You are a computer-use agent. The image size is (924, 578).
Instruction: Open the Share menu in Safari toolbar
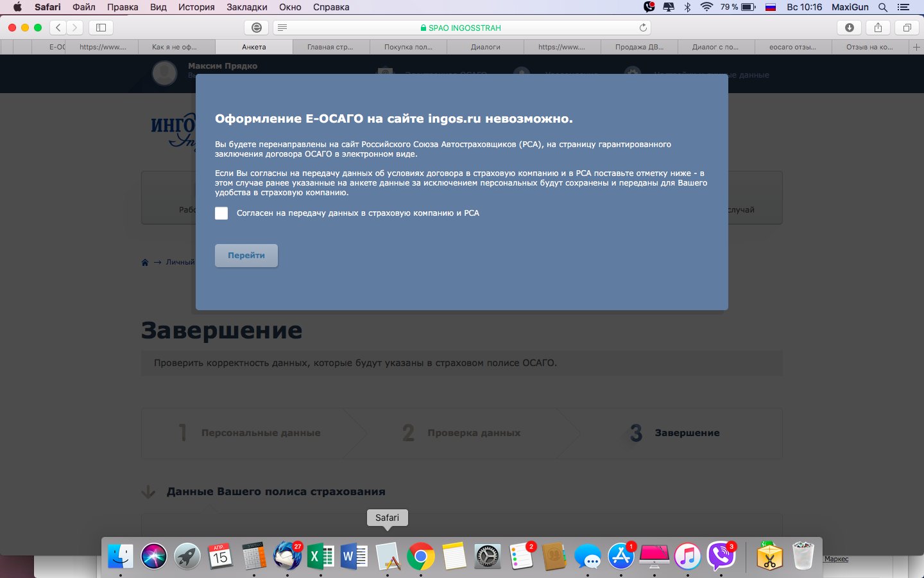(x=878, y=28)
